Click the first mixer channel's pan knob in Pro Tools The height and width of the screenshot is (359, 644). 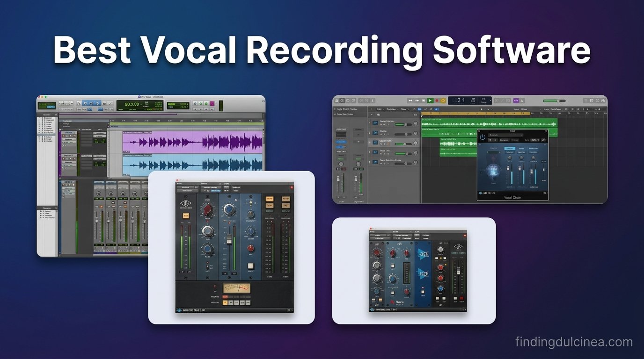click(x=99, y=194)
